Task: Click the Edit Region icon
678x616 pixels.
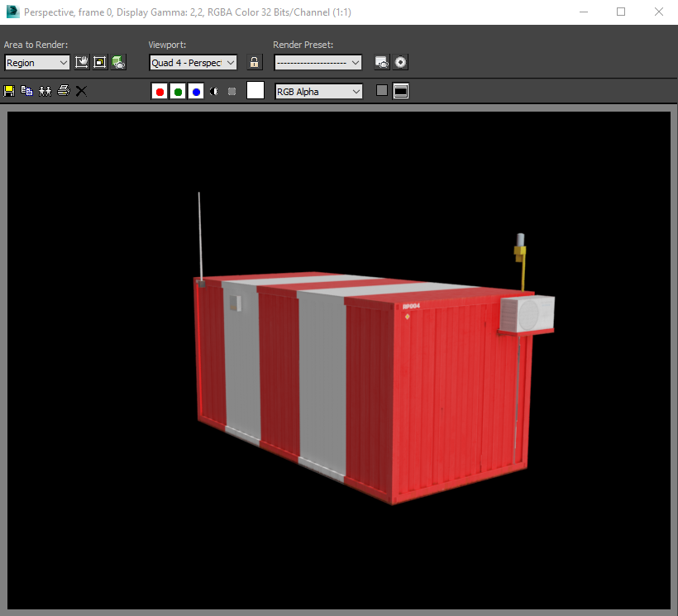Action: [x=82, y=62]
